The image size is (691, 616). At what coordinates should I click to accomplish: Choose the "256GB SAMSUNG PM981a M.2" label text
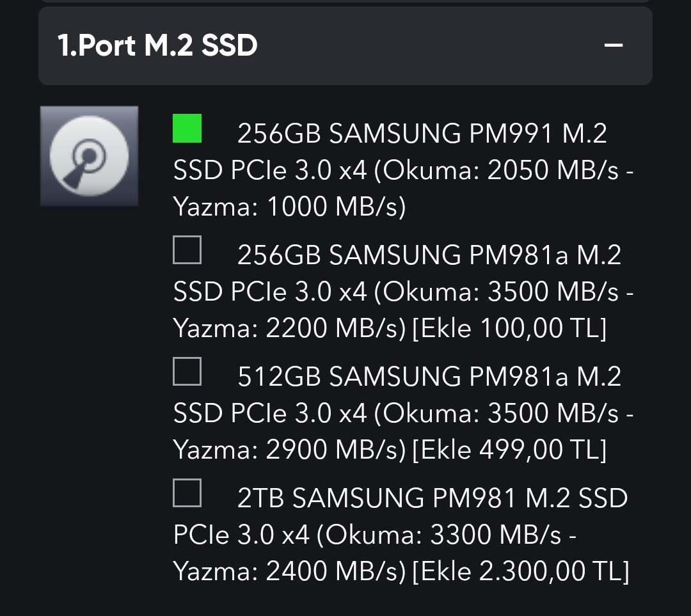pyautogui.click(x=429, y=256)
